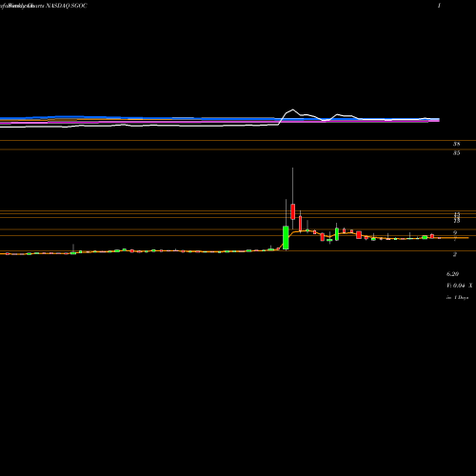The image size is (476, 476).
Task: Click the white indicator line peak
Action: (x=292, y=110)
